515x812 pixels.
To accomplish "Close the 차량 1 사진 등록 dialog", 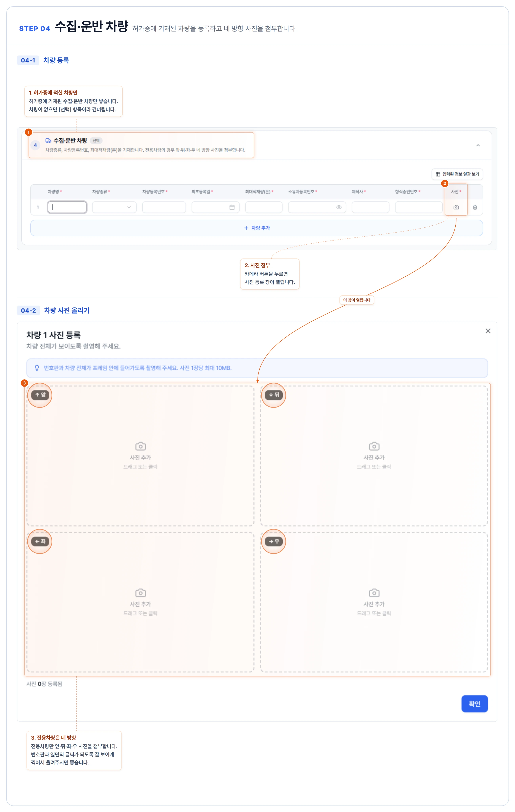I will (x=488, y=331).
